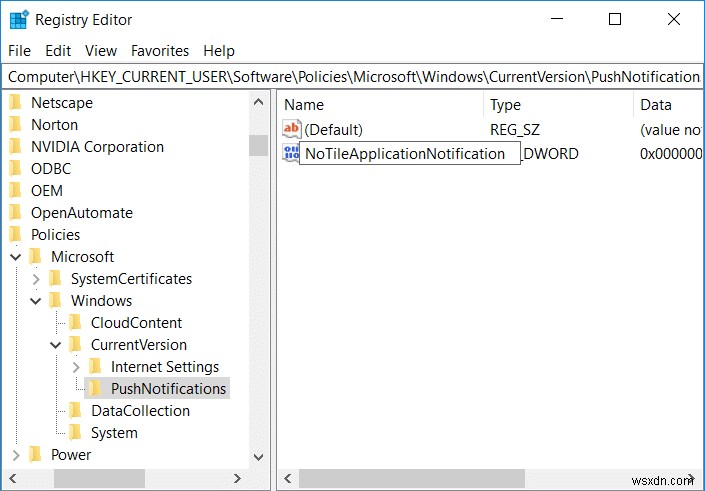
Task: Collapse the CurrentVersion key
Action: pos(56,345)
